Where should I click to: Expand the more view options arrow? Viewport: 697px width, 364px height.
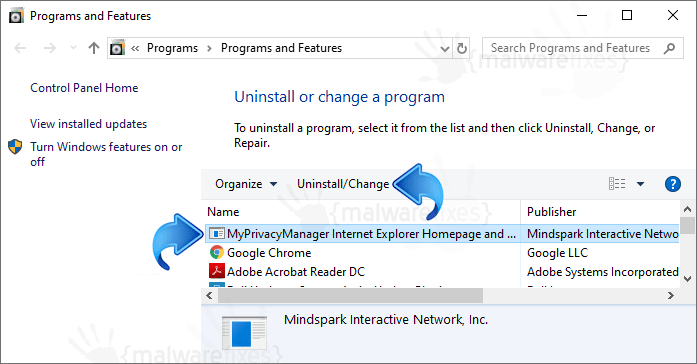tap(641, 184)
